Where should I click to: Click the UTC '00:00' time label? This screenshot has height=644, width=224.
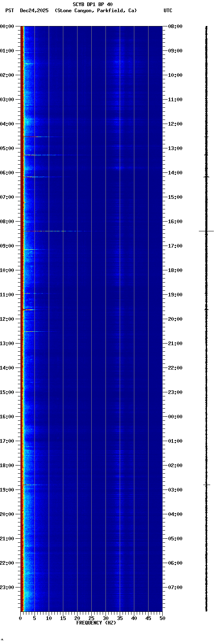click(175, 417)
